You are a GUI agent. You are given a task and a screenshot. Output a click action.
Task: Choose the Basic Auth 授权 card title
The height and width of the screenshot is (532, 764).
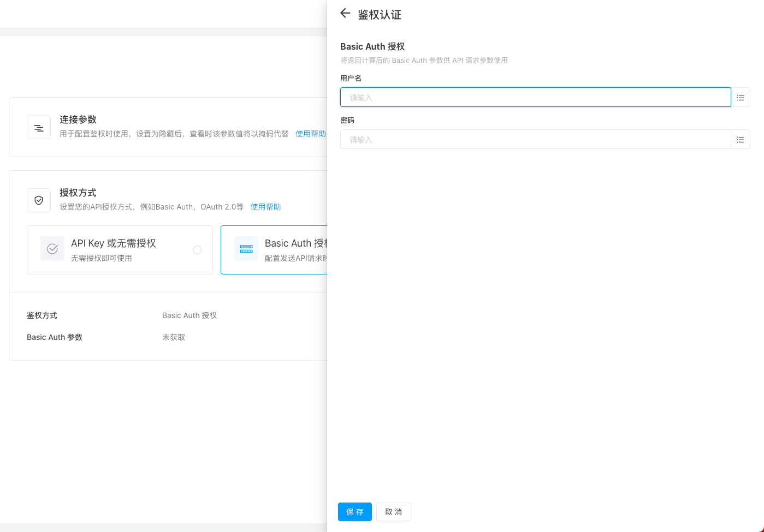click(x=295, y=243)
